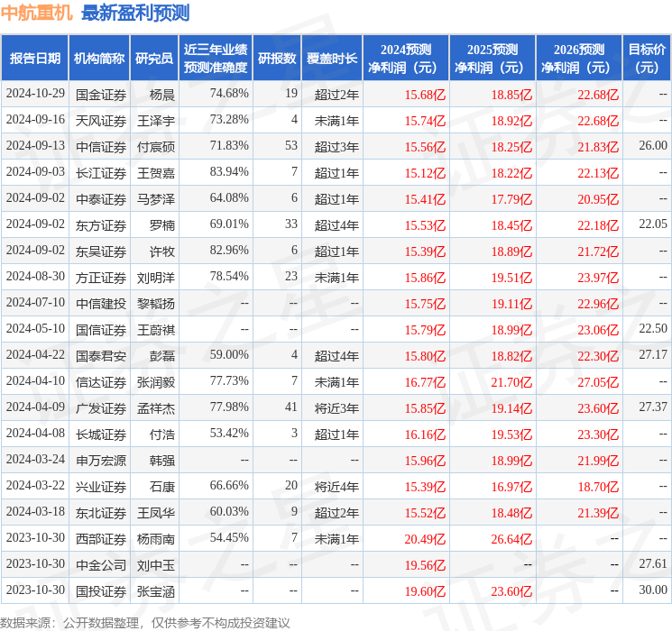The width and height of the screenshot is (672, 631).
Task: Click target price 27.37
Action: pyautogui.click(x=653, y=407)
